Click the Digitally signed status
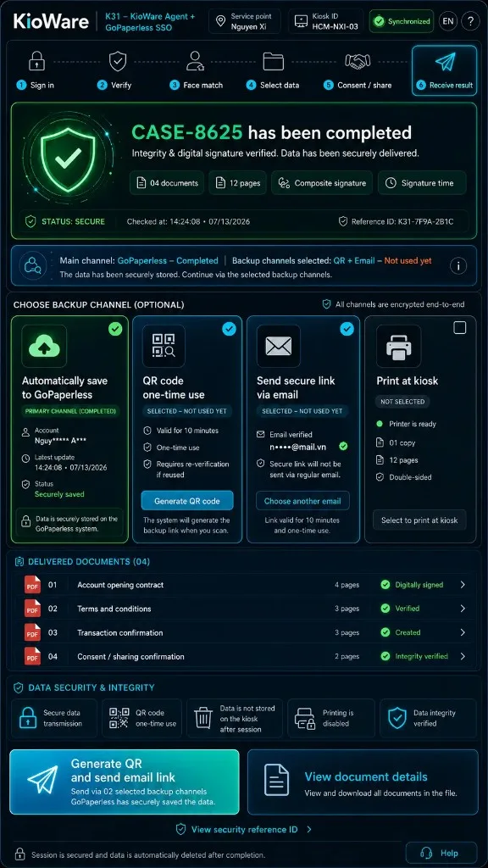 tap(412, 585)
